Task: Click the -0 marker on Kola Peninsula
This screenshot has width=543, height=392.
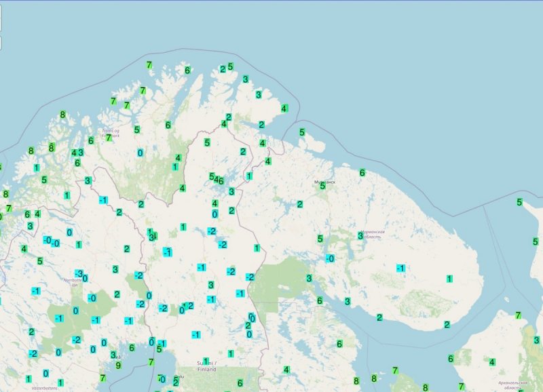Action: [x=330, y=258]
